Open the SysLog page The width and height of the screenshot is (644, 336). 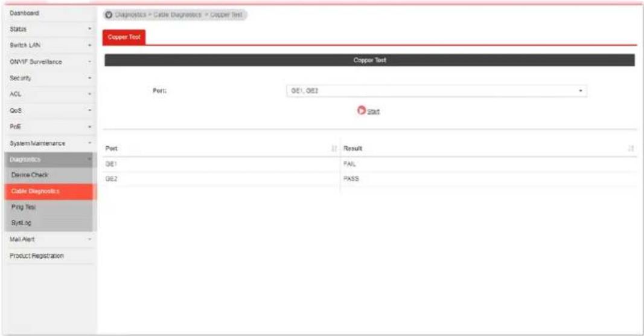[x=49, y=223]
